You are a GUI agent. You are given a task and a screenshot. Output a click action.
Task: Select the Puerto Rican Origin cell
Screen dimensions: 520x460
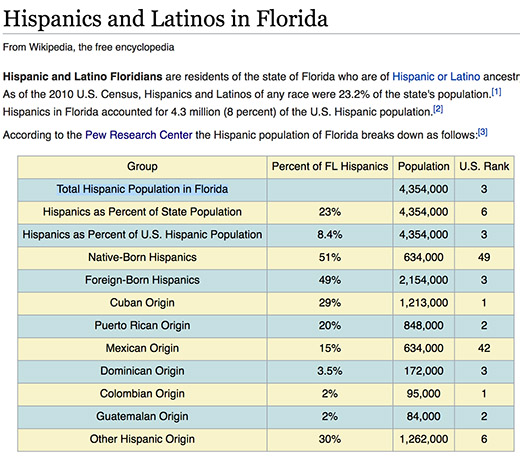click(x=142, y=325)
